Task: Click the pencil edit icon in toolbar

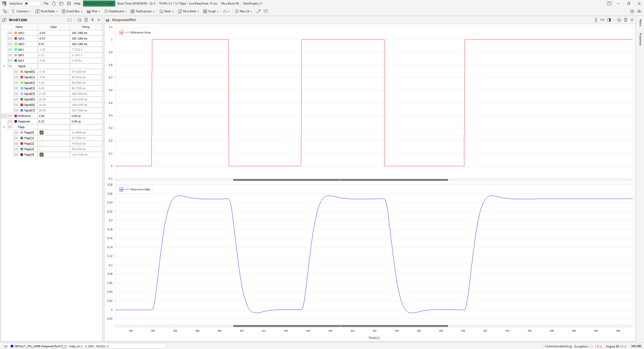Action: click(x=259, y=11)
